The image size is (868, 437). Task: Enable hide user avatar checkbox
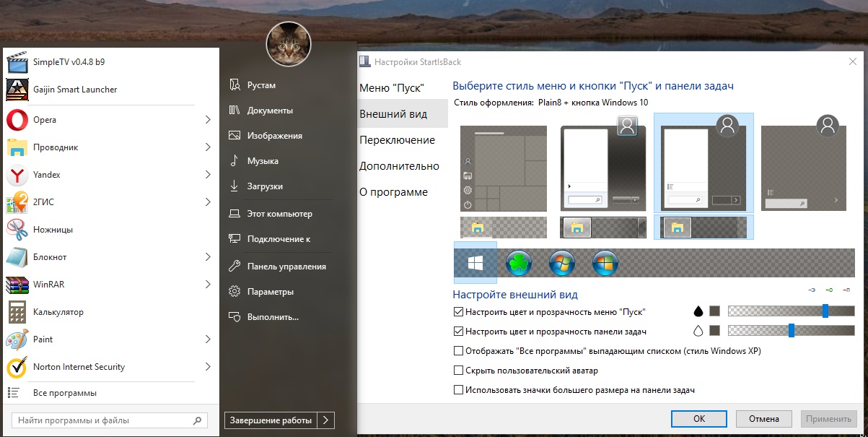[458, 371]
